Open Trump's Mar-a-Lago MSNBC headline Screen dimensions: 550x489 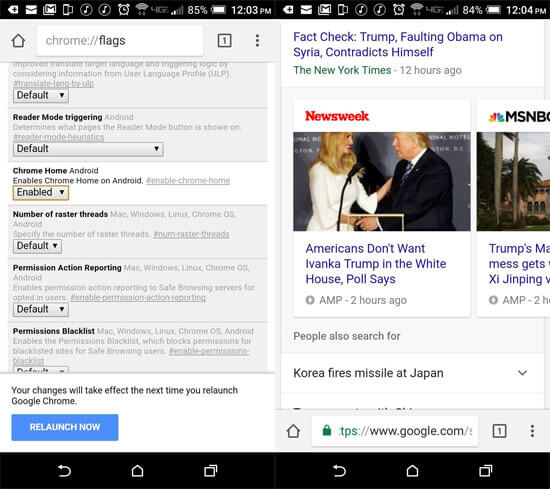(x=519, y=264)
